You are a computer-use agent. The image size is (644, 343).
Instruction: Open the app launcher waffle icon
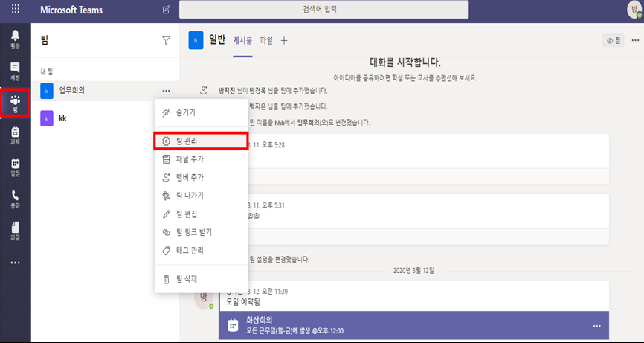tap(15, 9)
